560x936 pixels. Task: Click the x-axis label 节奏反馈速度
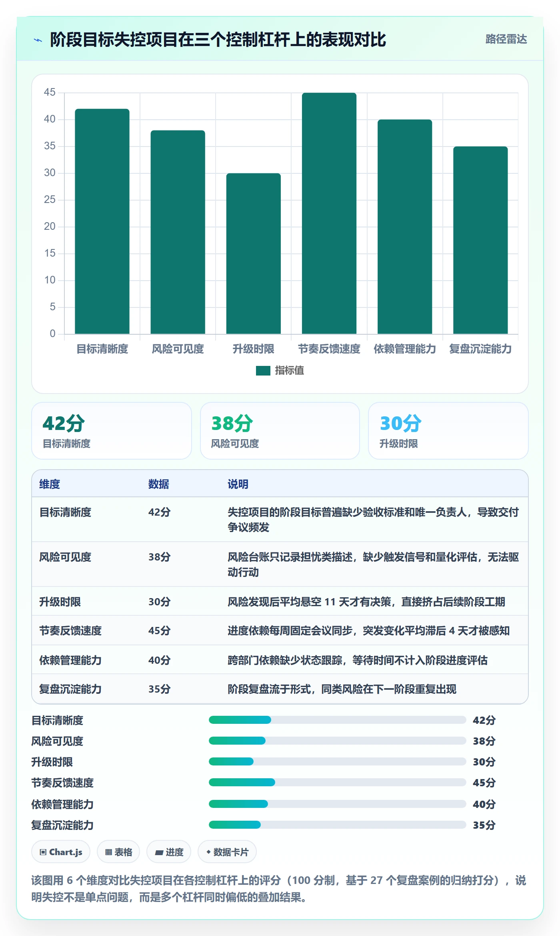click(x=329, y=349)
